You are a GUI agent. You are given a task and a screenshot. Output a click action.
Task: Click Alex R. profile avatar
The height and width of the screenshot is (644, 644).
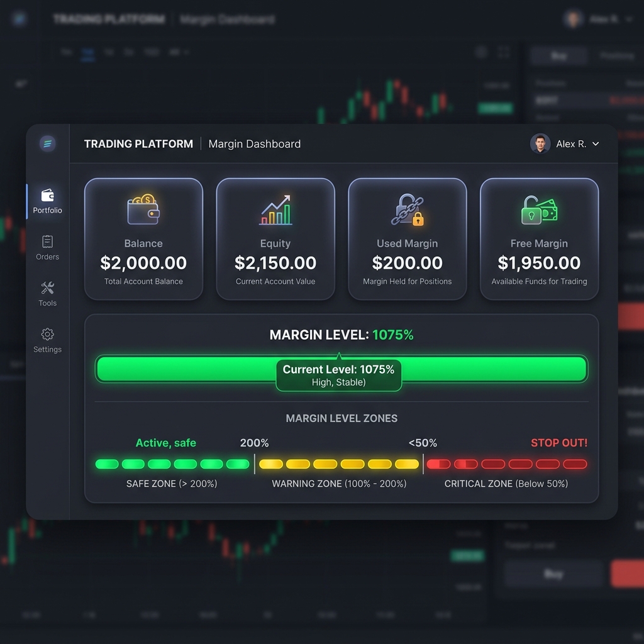pyautogui.click(x=540, y=144)
